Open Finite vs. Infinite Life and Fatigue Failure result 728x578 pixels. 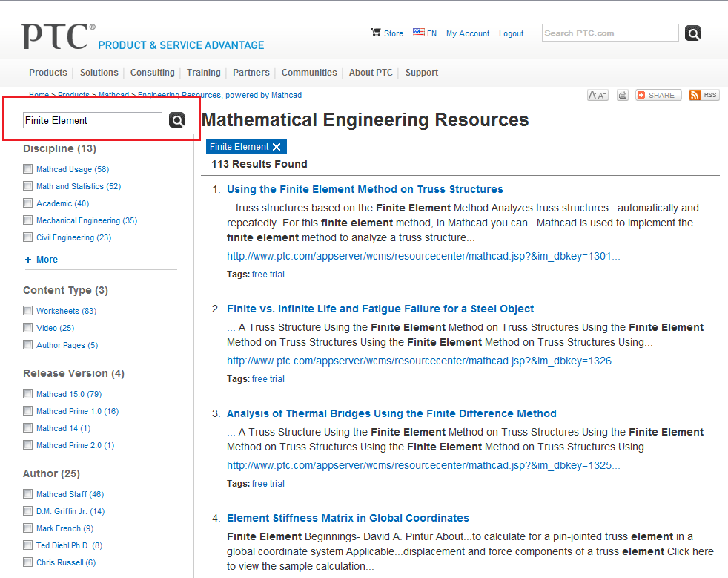pyautogui.click(x=380, y=309)
